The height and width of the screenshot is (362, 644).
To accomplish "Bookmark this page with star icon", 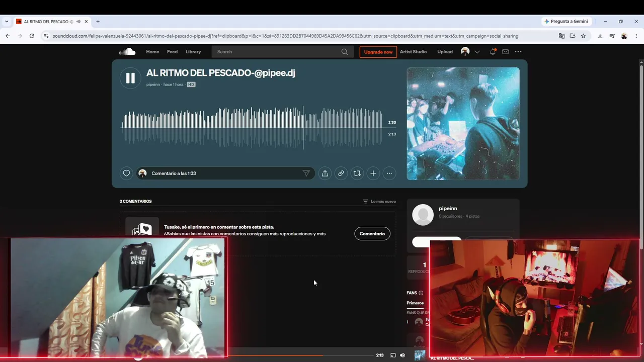I will pos(584,36).
